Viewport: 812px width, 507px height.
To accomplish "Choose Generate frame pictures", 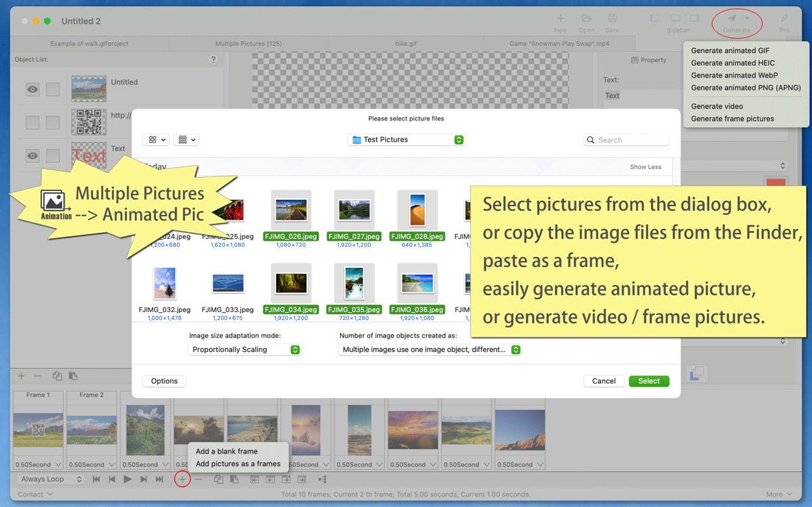I will pos(732,118).
